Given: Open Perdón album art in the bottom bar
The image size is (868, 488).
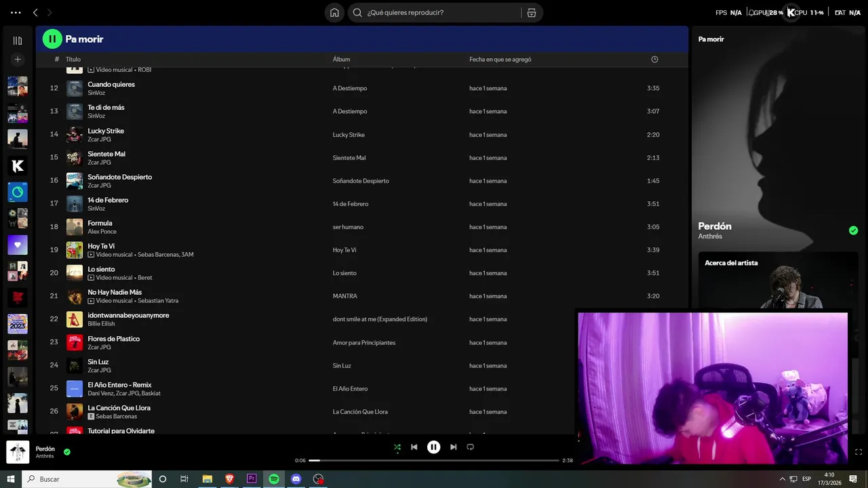Looking at the screenshot, I should point(18,452).
